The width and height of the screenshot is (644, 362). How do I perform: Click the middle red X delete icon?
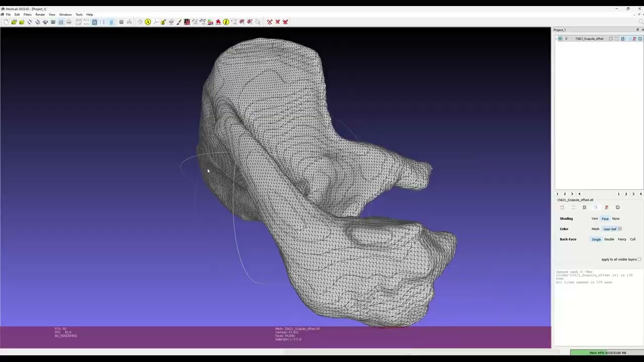[278, 22]
